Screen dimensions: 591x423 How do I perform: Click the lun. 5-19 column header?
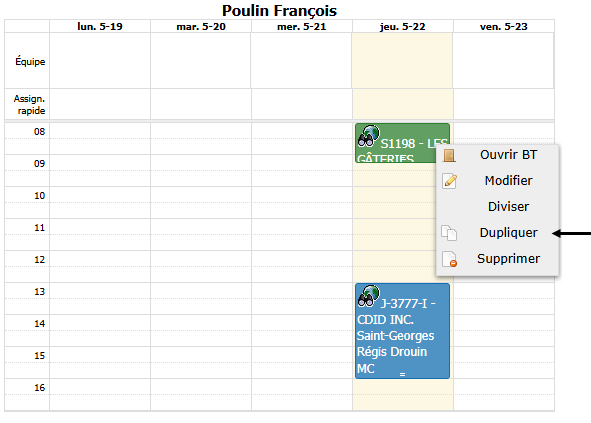[100, 26]
